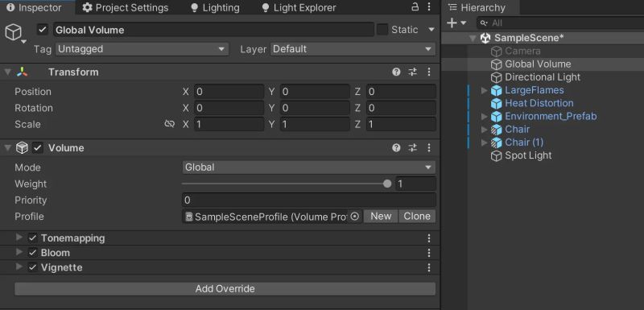Screen dimensions: 644x310
Task: Switch to the Light Explorer tab
Action: click(299, 7)
